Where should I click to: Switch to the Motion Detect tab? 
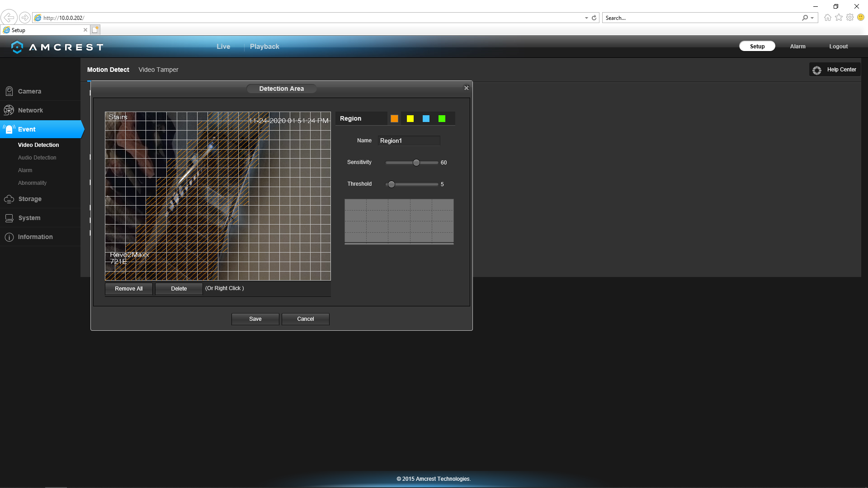(x=108, y=70)
